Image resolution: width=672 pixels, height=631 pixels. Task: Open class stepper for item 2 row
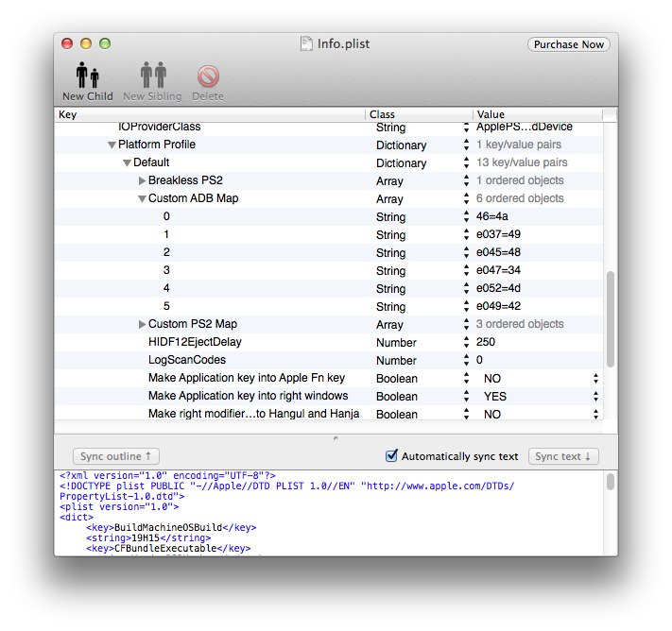466,253
